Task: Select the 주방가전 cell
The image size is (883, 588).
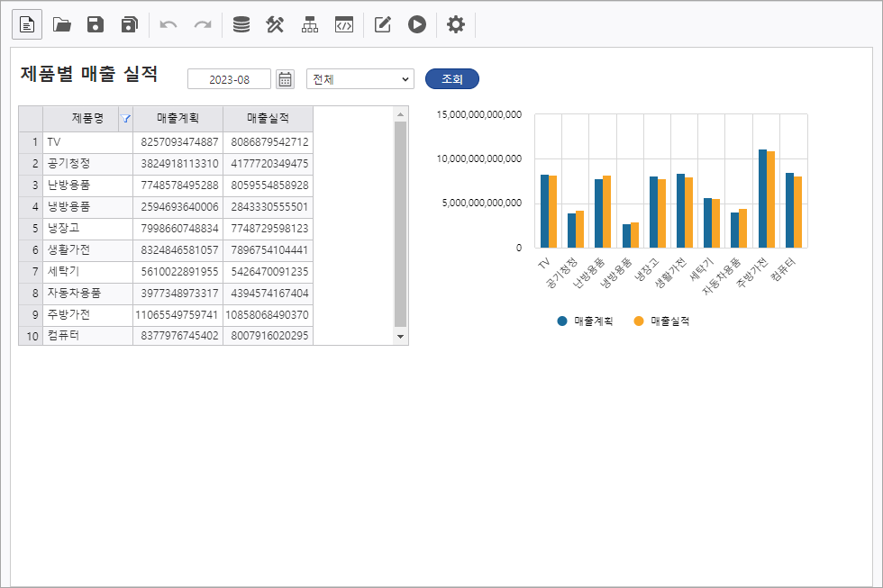Action: (x=88, y=315)
